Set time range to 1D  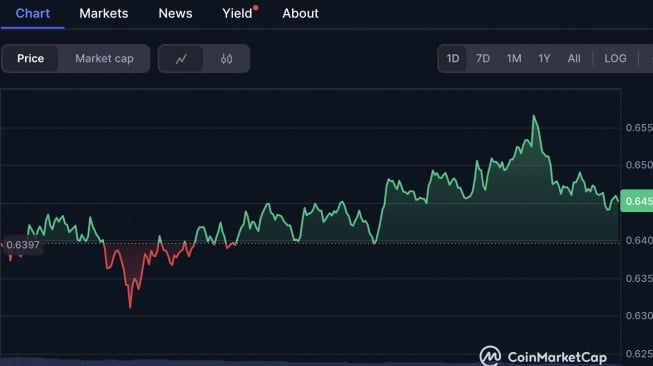[x=453, y=58]
